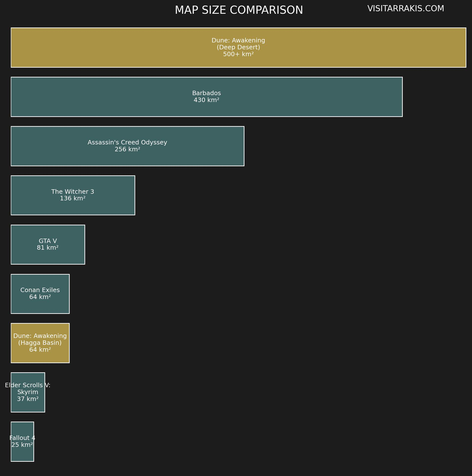Select the Dune: Awakening Deep Desert bar
The width and height of the screenshot is (472, 476).
click(x=239, y=48)
